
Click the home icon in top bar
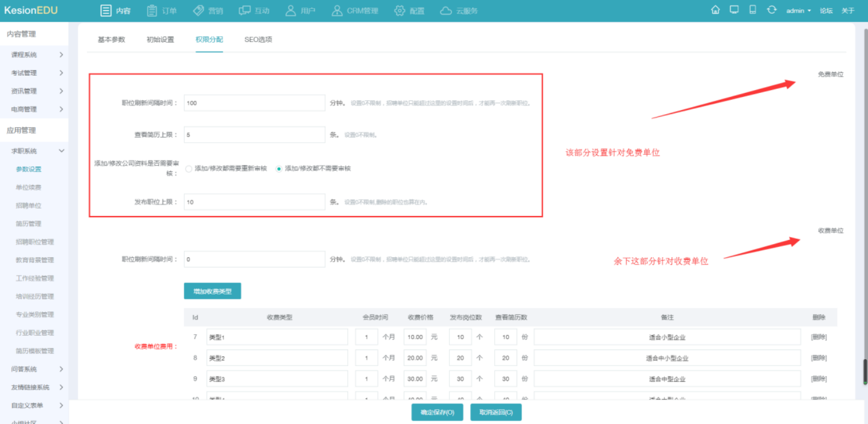715,10
